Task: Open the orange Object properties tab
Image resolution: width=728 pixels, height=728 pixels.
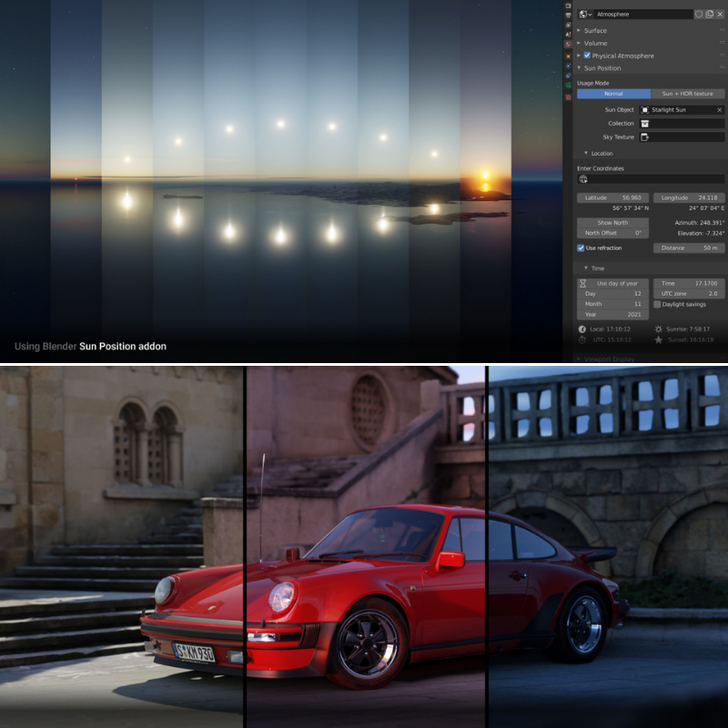Action: pos(568,56)
